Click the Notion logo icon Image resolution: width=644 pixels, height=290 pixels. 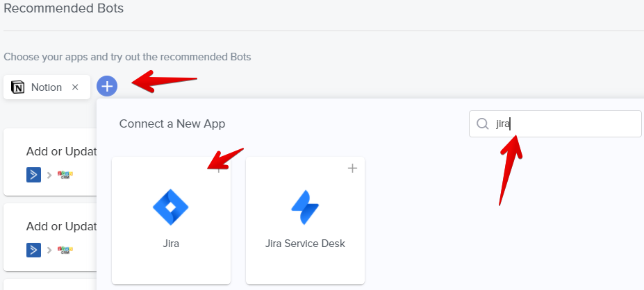[x=17, y=87]
